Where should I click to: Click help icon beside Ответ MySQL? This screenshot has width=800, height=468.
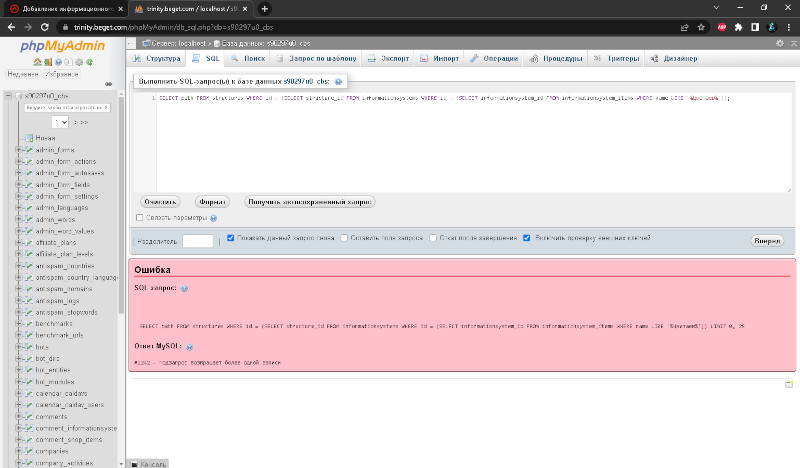click(189, 347)
